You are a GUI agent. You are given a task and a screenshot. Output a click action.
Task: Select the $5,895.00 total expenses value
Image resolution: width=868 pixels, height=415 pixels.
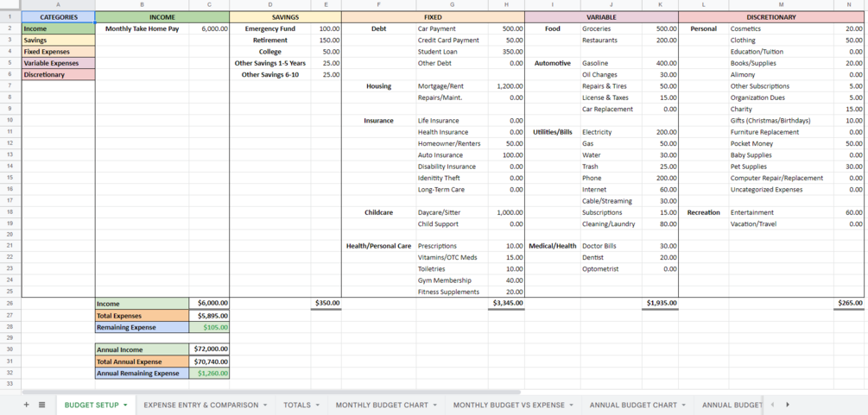click(x=209, y=316)
